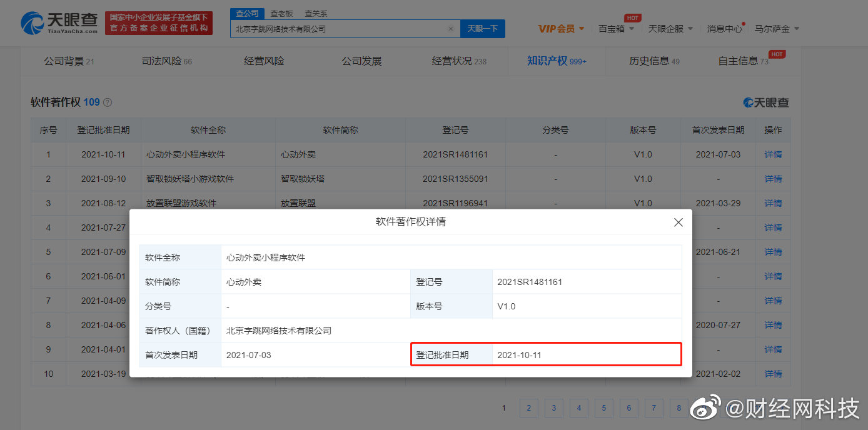
Task: Open the 消息中心 notifications
Action: click(725, 29)
